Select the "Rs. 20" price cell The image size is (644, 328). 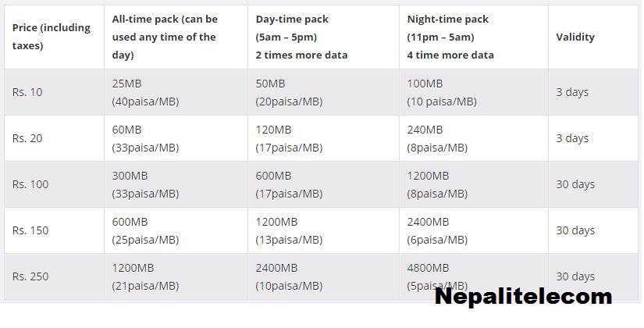54,138
